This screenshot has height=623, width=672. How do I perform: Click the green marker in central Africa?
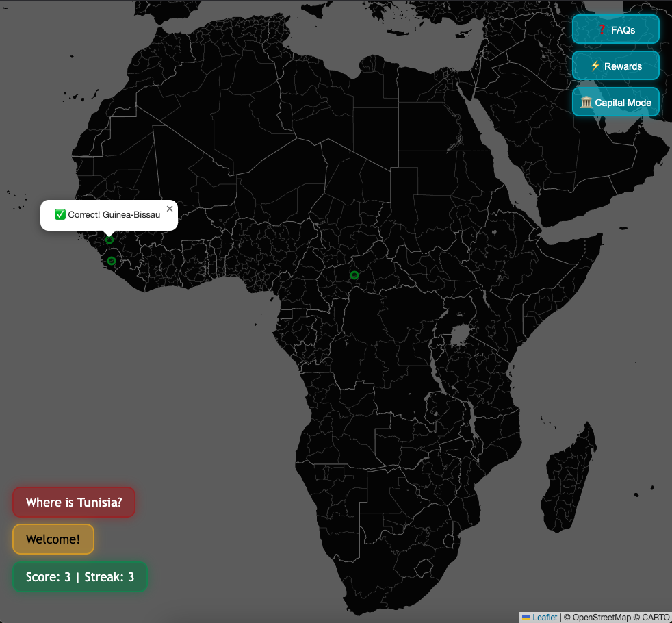coord(354,275)
